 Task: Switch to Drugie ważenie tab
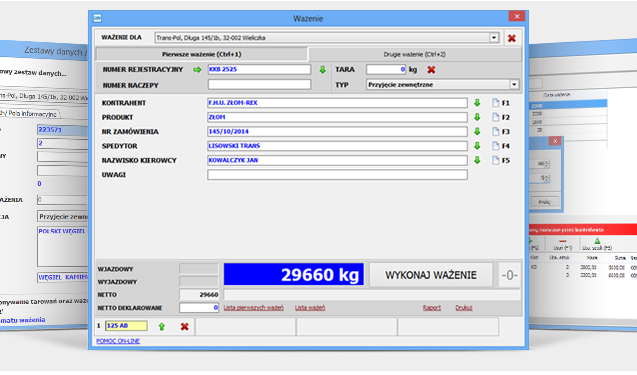coord(415,54)
